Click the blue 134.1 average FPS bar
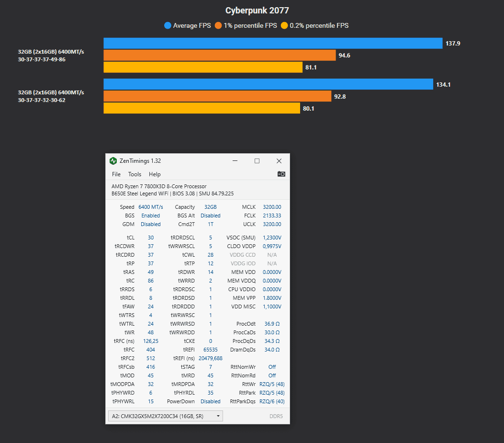This screenshot has width=504, height=443. (x=268, y=84)
